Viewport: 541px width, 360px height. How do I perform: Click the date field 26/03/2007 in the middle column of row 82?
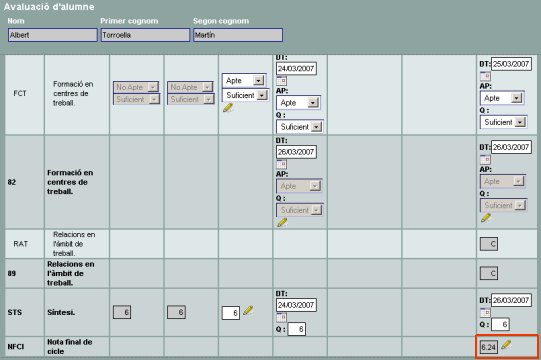tap(296, 152)
